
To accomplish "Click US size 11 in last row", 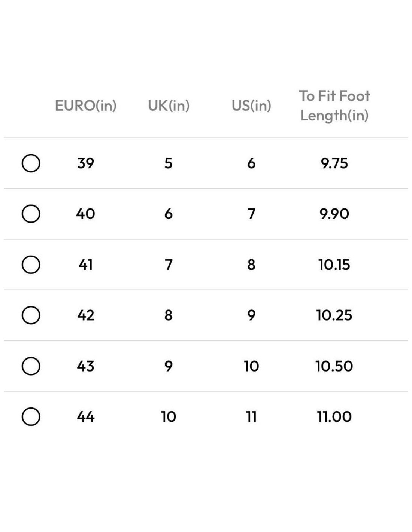I will [251, 416].
